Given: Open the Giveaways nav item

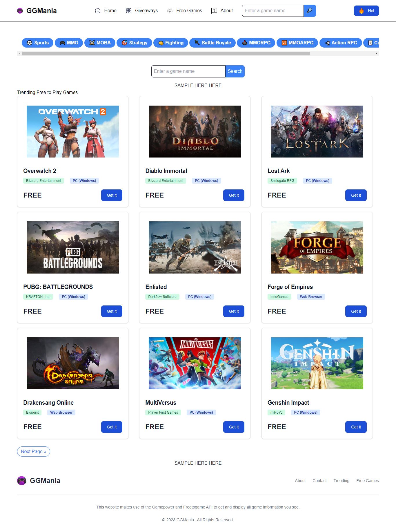Looking at the screenshot, I should (x=142, y=11).
